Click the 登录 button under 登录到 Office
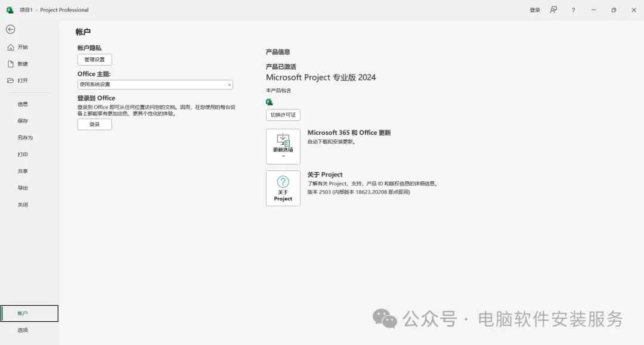Viewport: 644px width, 345px height. (x=94, y=125)
